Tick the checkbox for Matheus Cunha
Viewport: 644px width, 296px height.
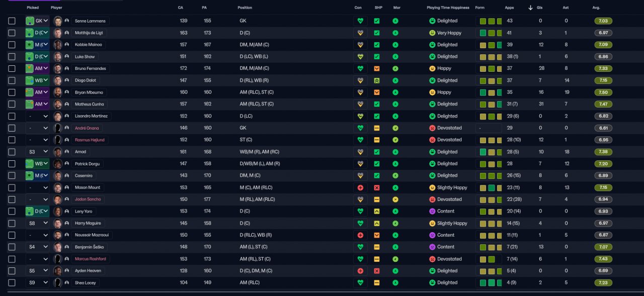tap(12, 104)
